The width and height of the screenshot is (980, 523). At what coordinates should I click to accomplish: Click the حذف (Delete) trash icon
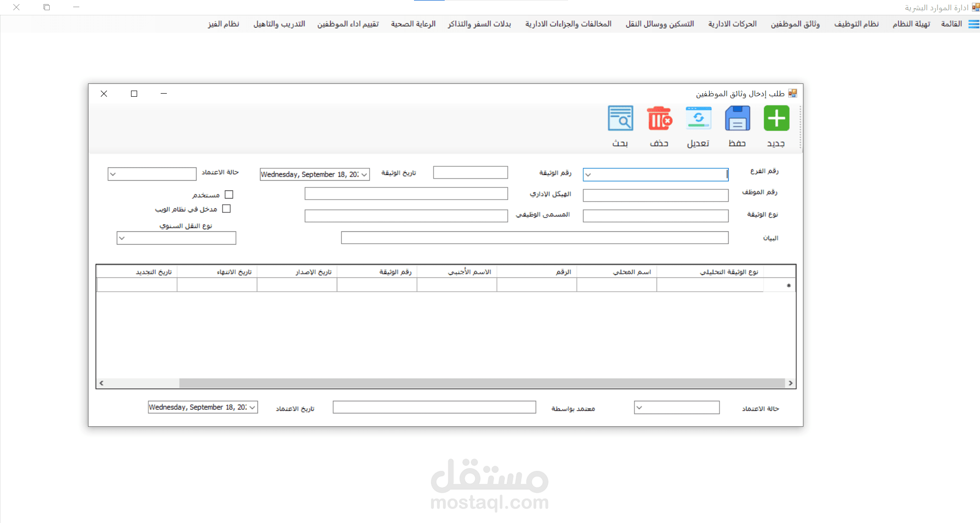pyautogui.click(x=660, y=119)
